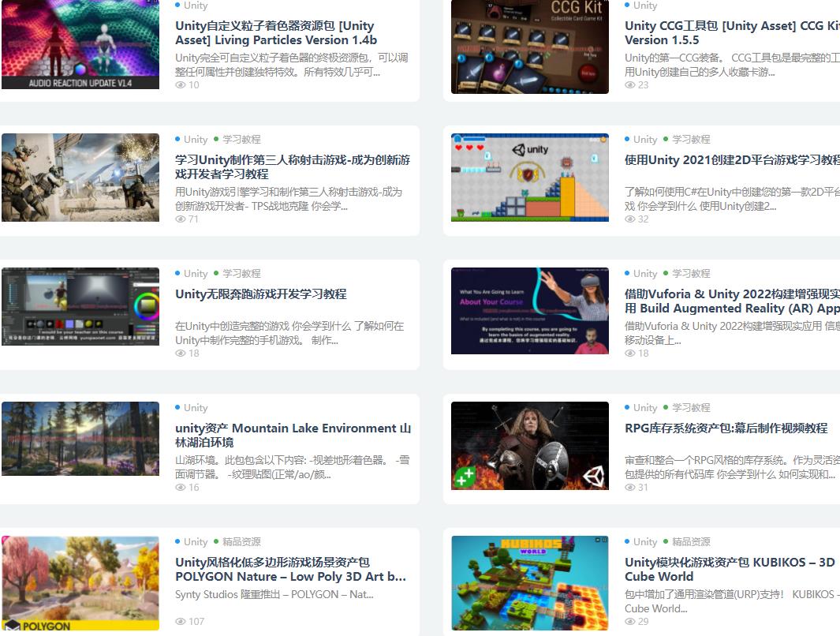840x636 pixels.
Task: Select the 学习教程 tag on the 2D platformer card
Action: 691,140
